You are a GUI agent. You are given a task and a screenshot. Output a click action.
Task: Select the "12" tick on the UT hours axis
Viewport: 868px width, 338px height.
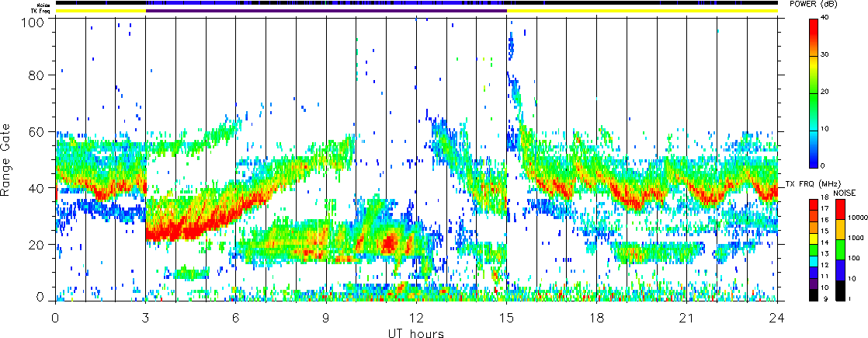pyautogui.click(x=416, y=318)
